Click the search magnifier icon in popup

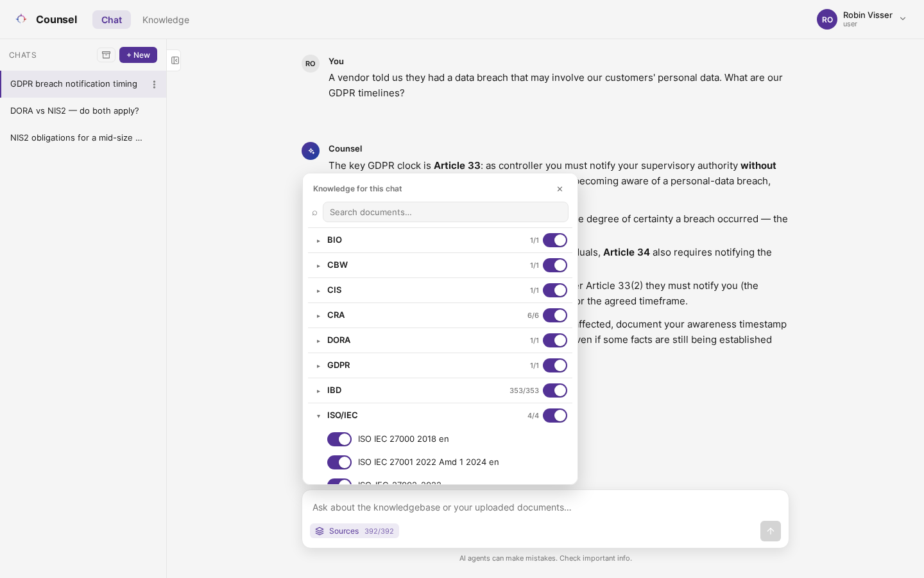coord(314,213)
